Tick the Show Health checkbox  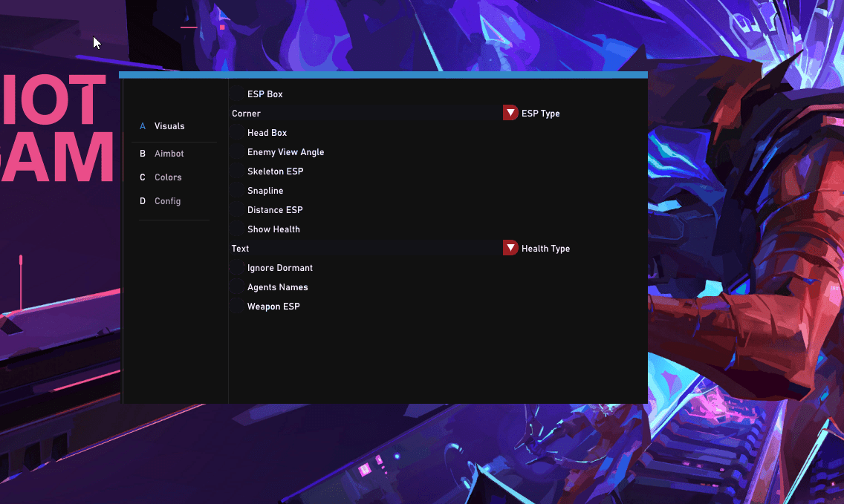point(238,229)
